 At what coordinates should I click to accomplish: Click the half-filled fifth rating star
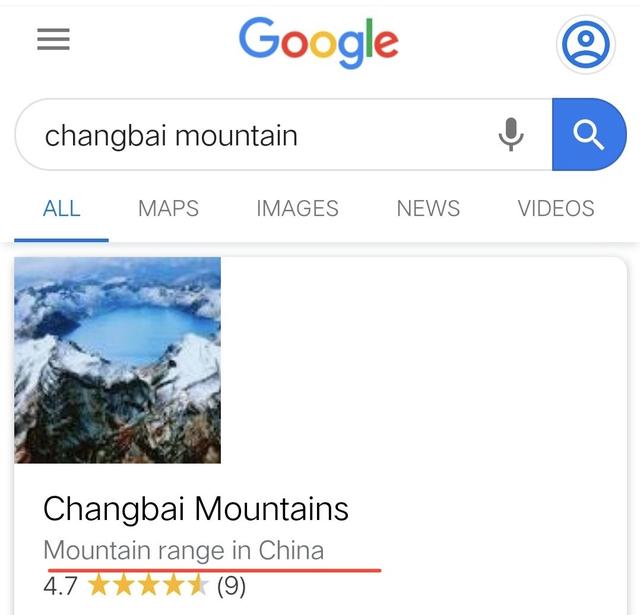coord(199,584)
